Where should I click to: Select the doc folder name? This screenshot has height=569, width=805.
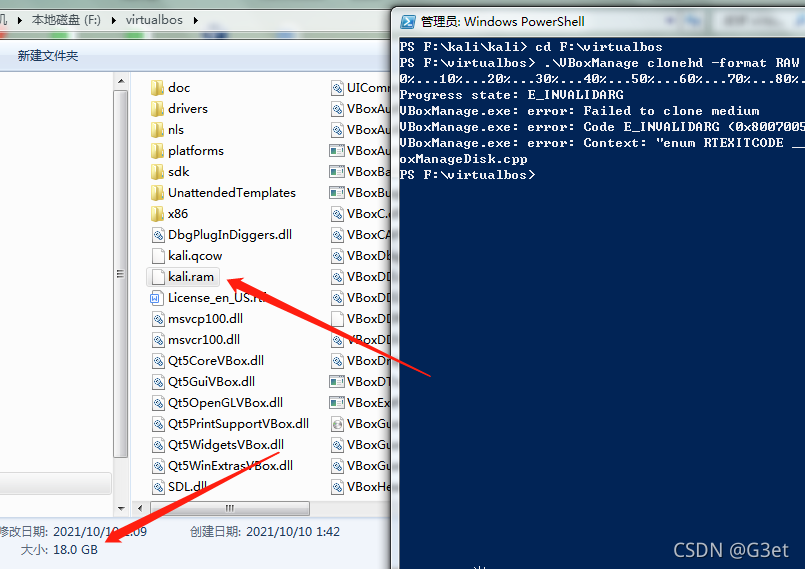coord(179,88)
